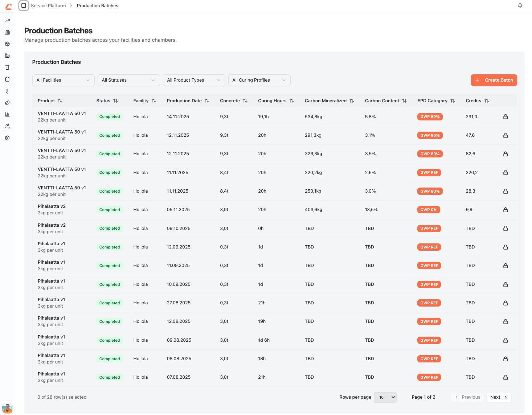Select the clipboard batches icon in sidebar
This screenshot has height=415, width=532.
click(7, 79)
